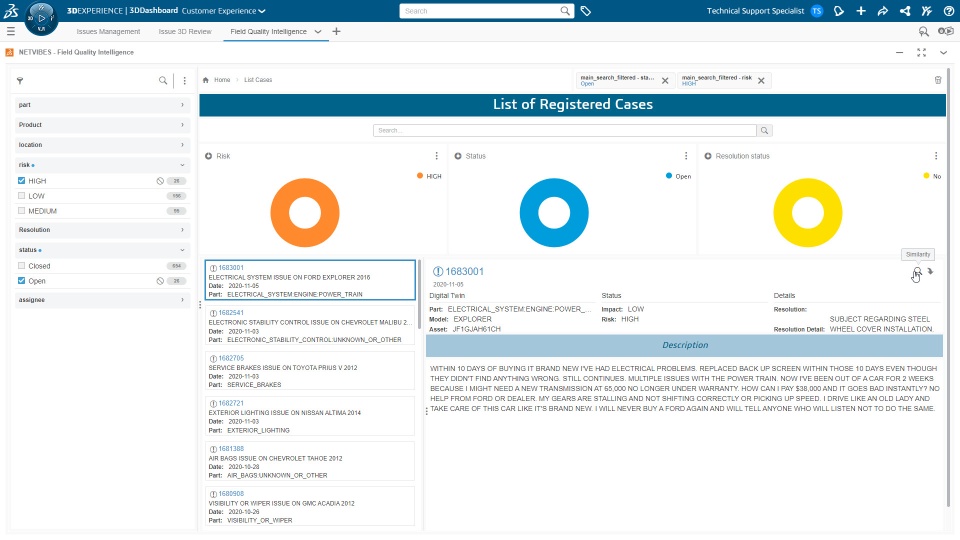Image resolution: width=960 pixels, height=540 pixels.
Task: Click the facet panel search icon
Action: click(163, 80)
